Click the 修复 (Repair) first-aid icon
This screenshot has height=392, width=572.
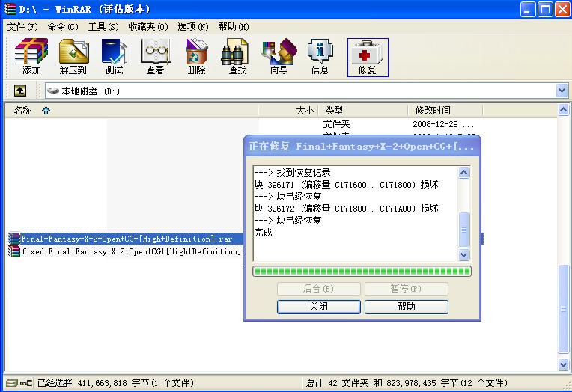[x=368, y=57]
